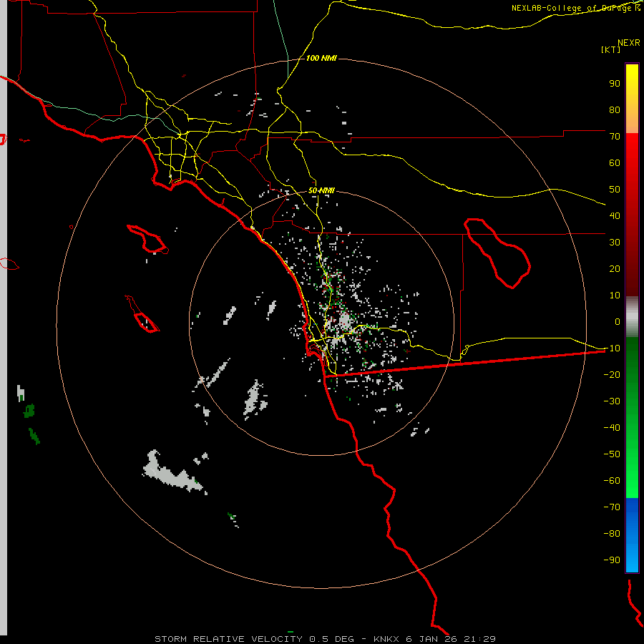This screenshot has height=644, width=644.
Task: Select the -30 value on the velocity scale
Action: pos(612,401)
